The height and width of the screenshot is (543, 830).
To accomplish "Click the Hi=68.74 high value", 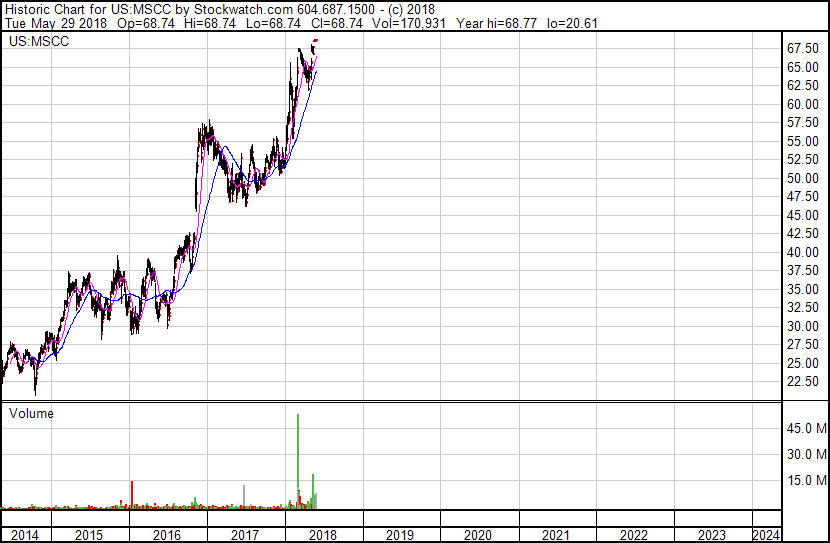I will point(210,23).
